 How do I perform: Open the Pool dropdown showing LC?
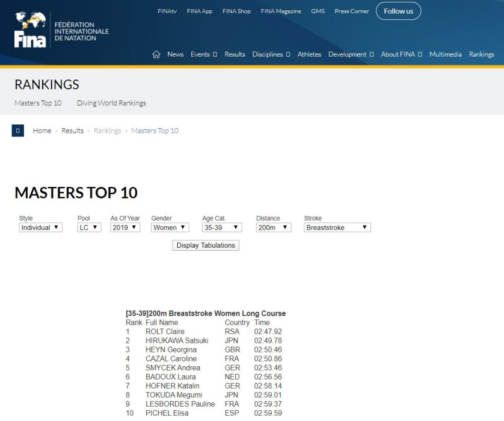tap(89, 227)
